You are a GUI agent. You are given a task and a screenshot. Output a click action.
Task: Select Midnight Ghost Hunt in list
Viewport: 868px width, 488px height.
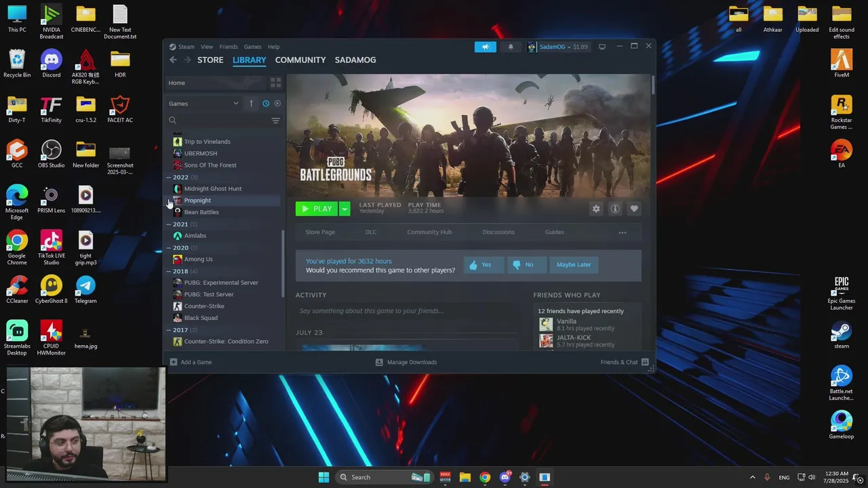226,188
